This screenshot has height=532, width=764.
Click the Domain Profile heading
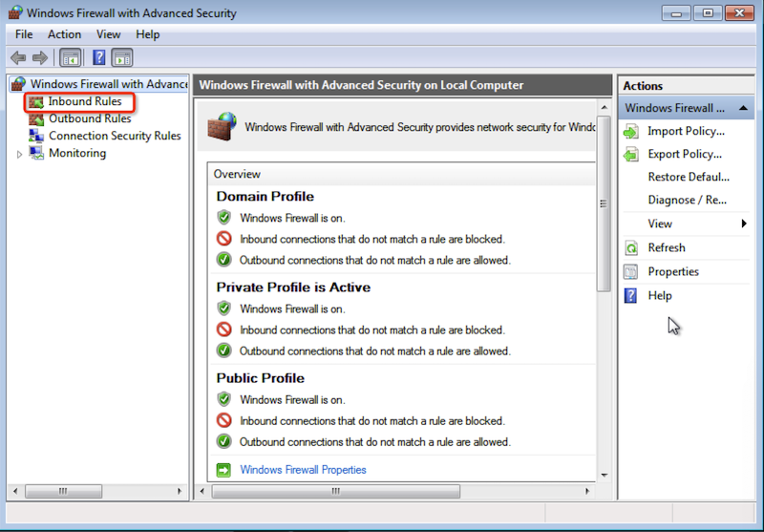(x=265, y=197)
